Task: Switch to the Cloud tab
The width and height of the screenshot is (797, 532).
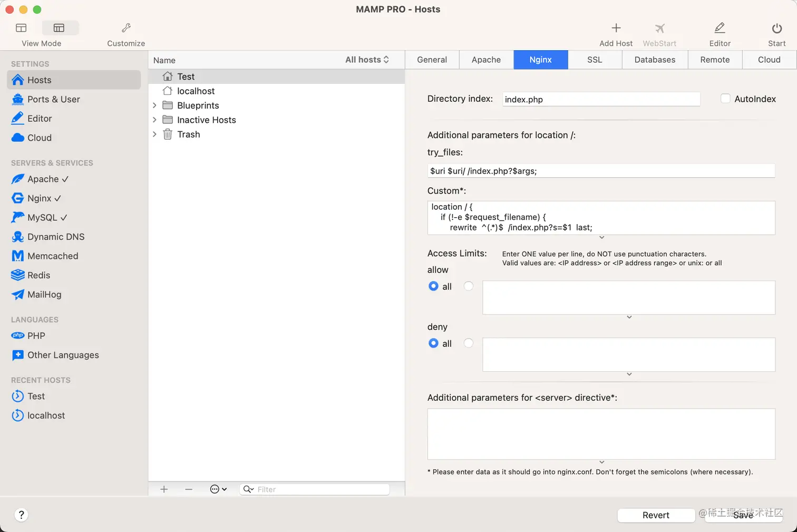Action: point(769,60)
